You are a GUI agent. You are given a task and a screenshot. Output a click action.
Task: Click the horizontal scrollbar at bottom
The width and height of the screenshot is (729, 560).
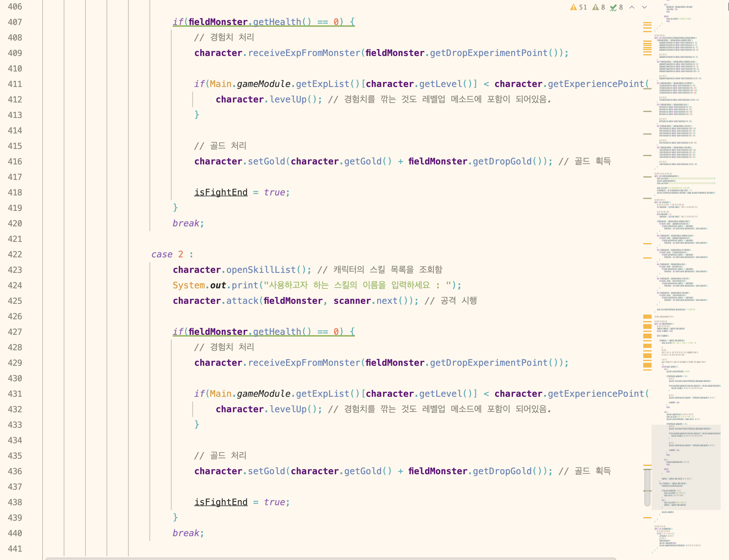(x=330, y=558)
